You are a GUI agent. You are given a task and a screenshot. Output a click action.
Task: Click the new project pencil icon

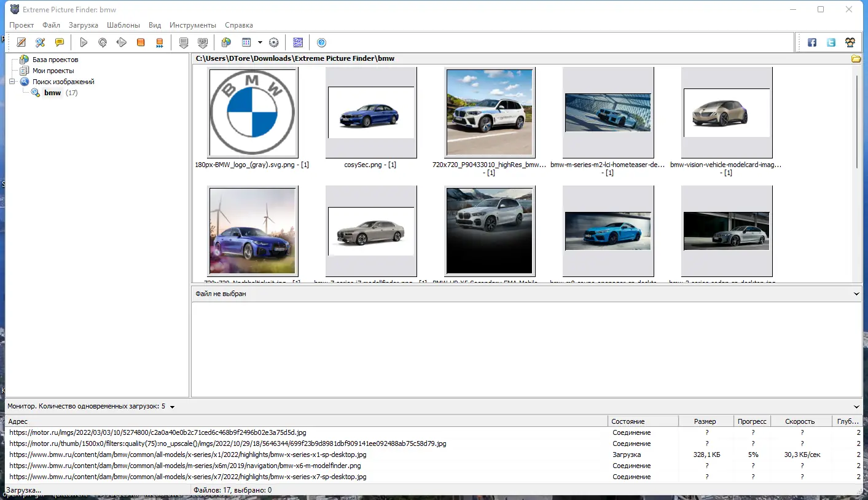tap(22, 42)
